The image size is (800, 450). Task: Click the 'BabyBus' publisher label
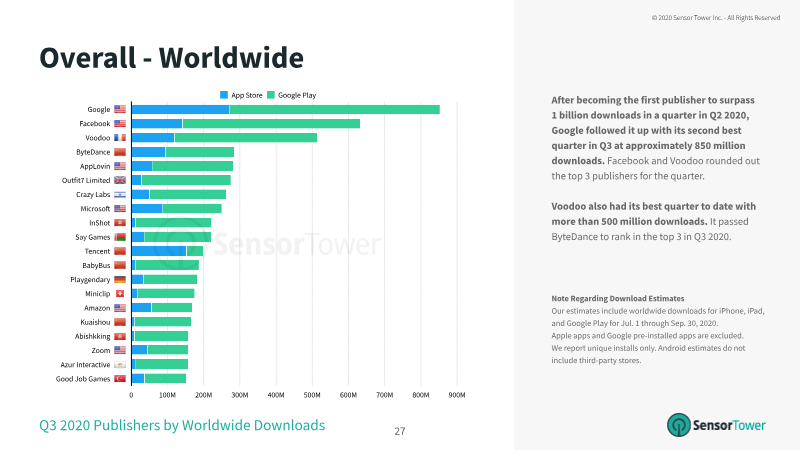[x=96, y=265]
